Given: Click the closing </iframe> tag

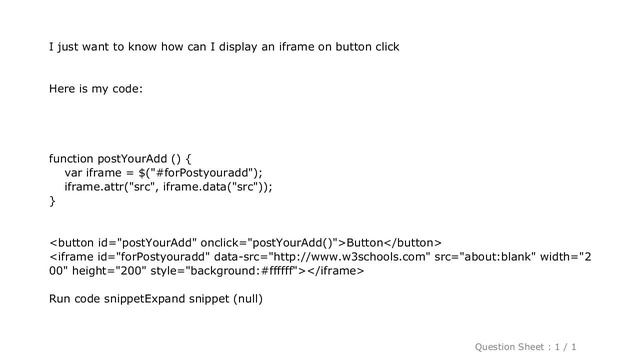Looking at the screenshot, I should point(335,271).
